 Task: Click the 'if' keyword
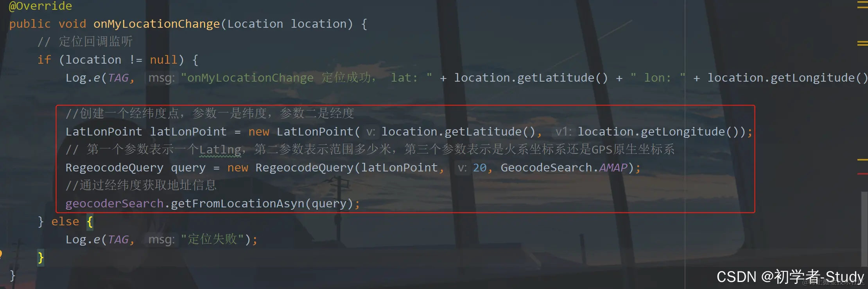pos(44,60)
